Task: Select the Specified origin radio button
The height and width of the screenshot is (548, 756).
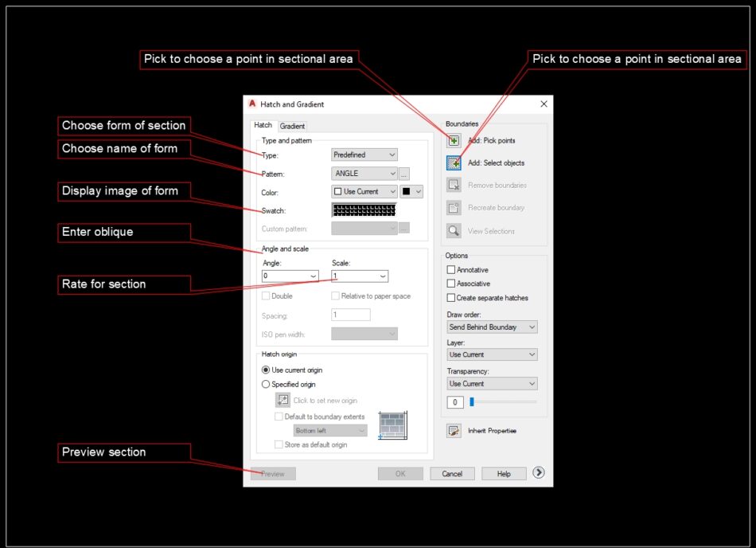Action: coord(266,384)
